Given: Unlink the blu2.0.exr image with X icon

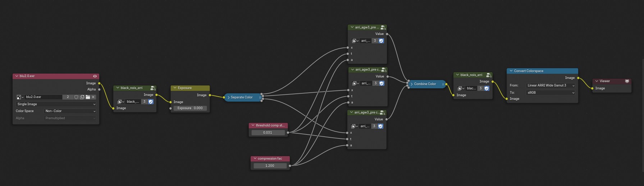Looking at the screenshot, I should (x=93, y=97).
